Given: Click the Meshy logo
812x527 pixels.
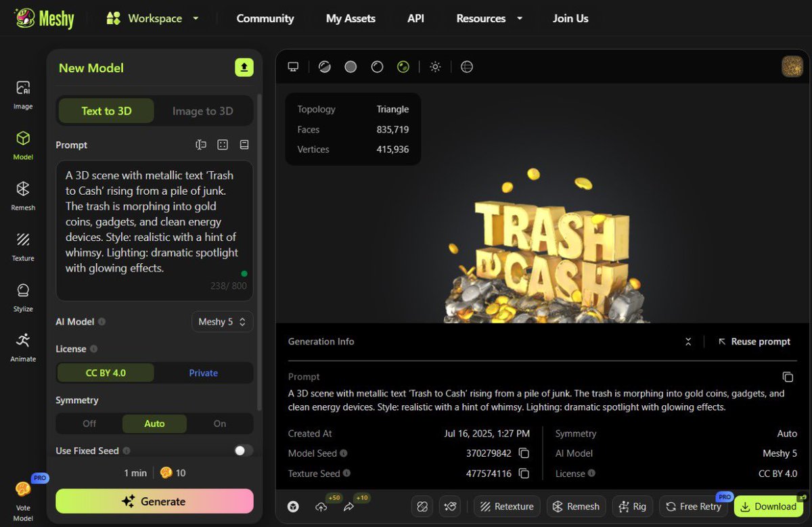Looking at the screenshot, I should [x=44, y=18].
